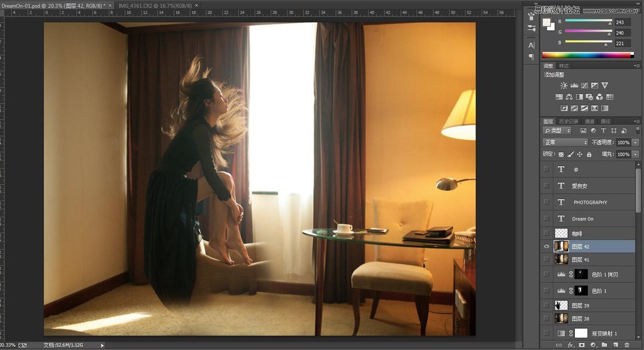Screen dimensions: 644x350
Task: Filter layers by type layers
Action: 603,131
